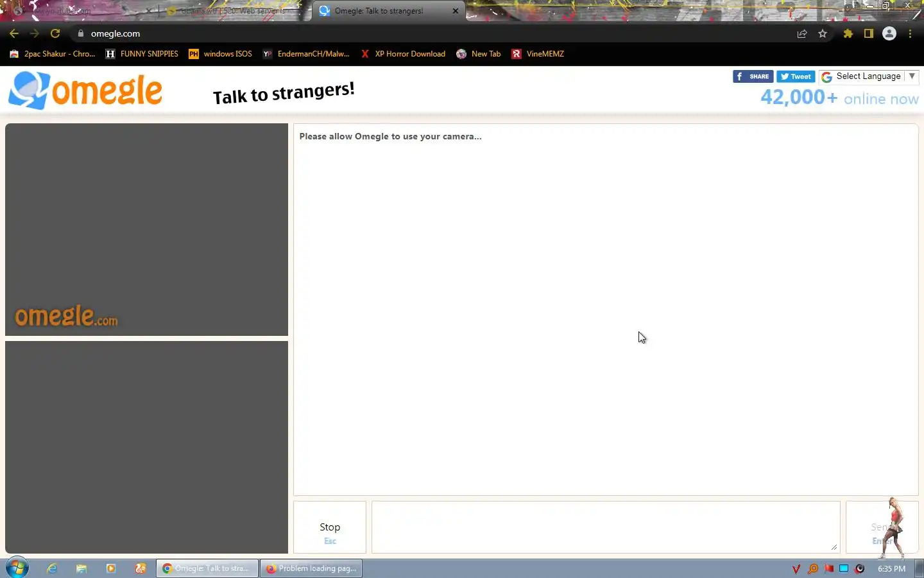Open the FUNNY SNIPPIES bookmark

pos(142,54)
